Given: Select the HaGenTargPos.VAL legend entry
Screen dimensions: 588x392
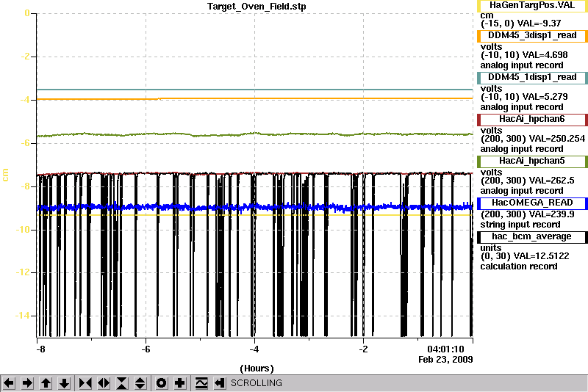Looking at the screenshot, I should point(531,6).
